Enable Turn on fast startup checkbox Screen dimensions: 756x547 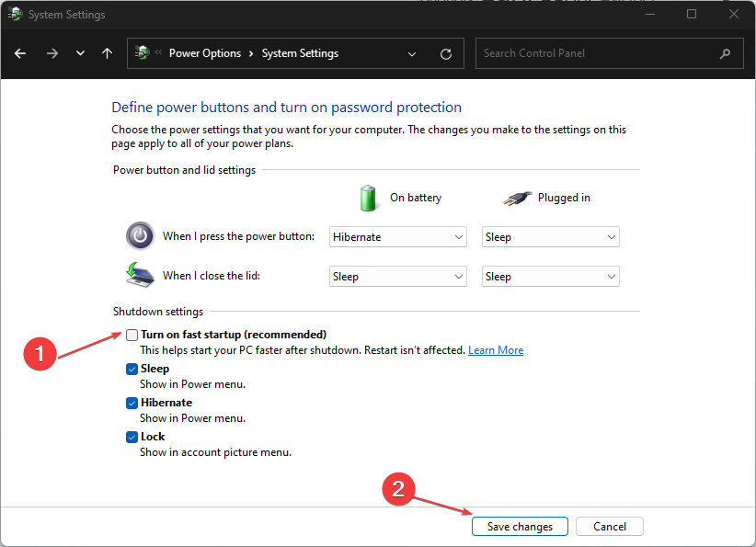pyautogui.click(x=132, y=335)
